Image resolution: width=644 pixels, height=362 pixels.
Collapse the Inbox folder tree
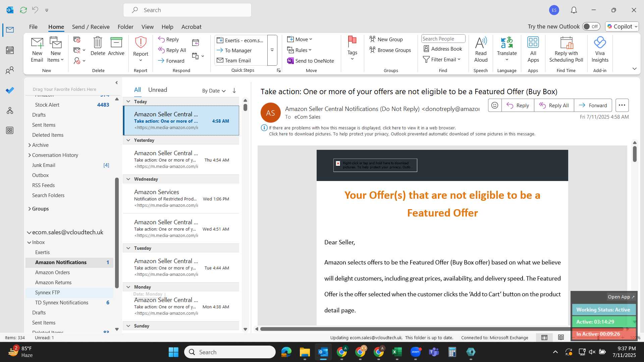tap(29, 242)
